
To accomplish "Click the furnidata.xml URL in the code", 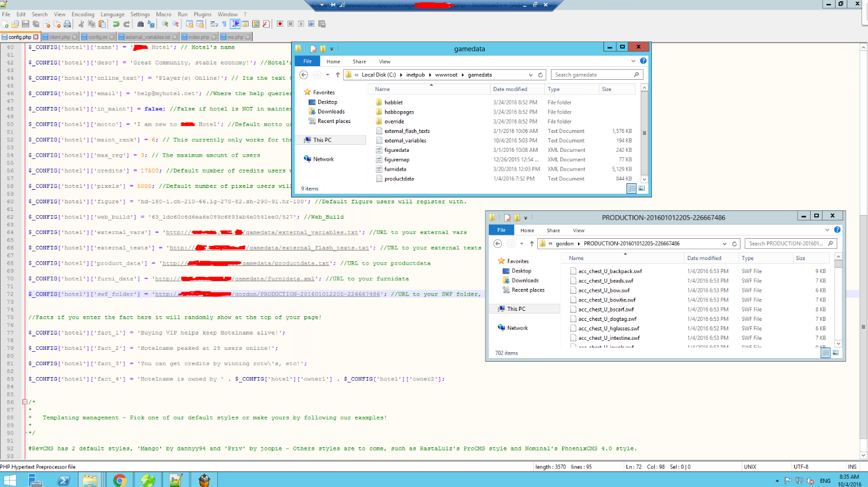I will (235, 278).
